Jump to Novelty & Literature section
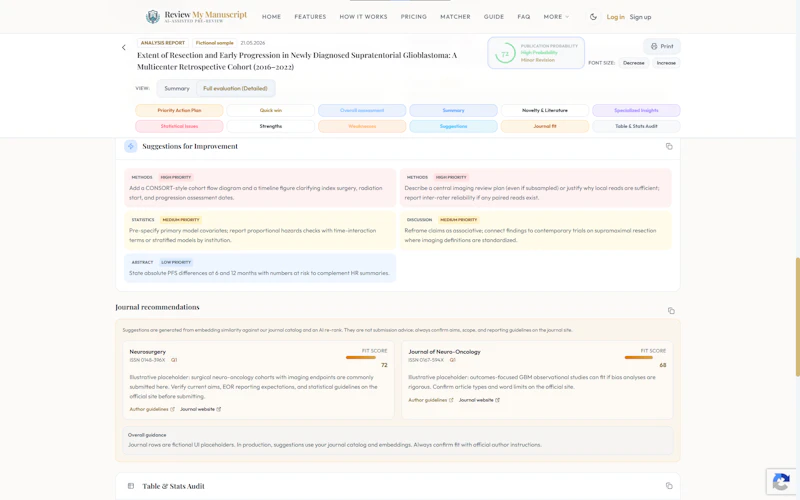This screenshot has height=500, width=800. click(x=544, y=110)
